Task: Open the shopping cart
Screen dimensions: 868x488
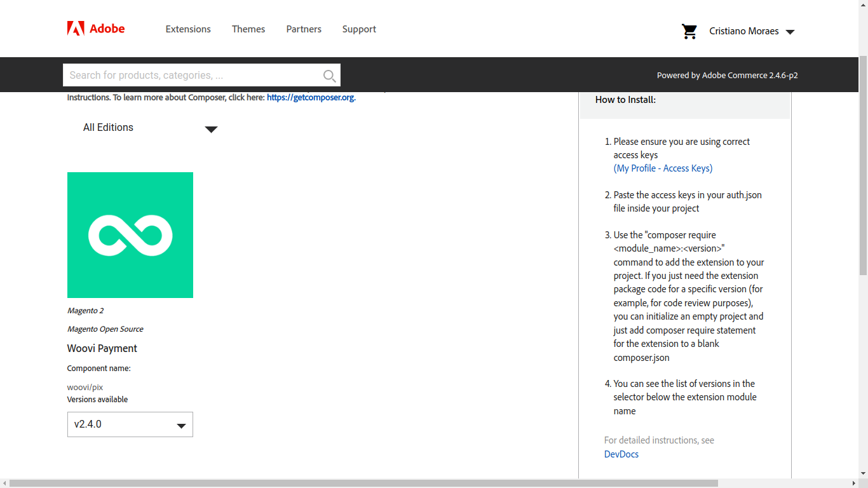Action: (x=689, y=31)
